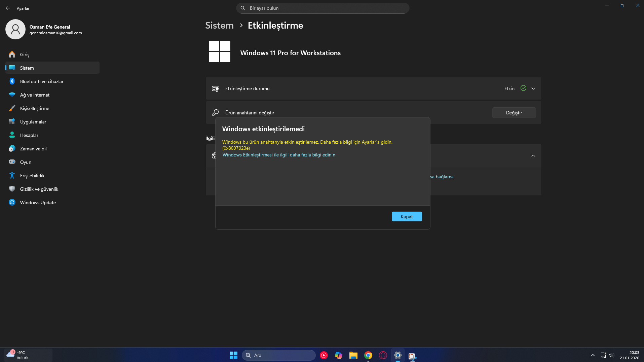This screenshot has height=362, width=644.
Task: Open Kişiselleştirme settings page
Action: coord(52,108)
